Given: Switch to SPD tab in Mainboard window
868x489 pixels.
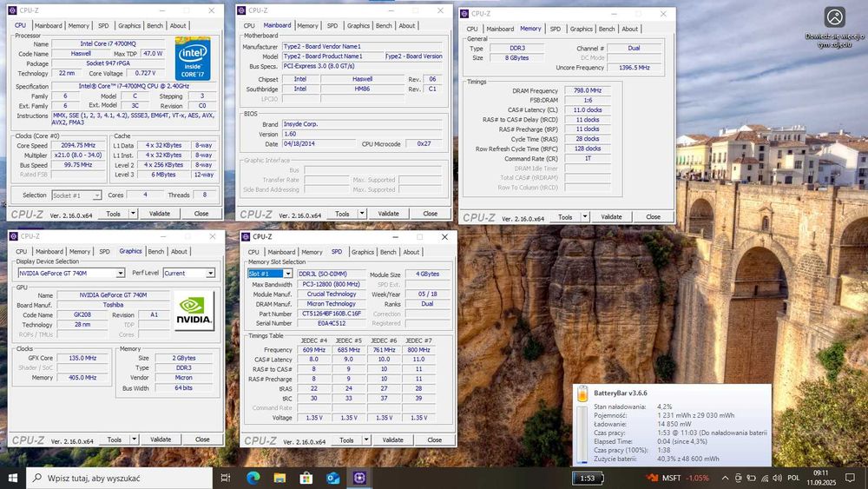Looking at the screenshot, I should coord(332,25).
